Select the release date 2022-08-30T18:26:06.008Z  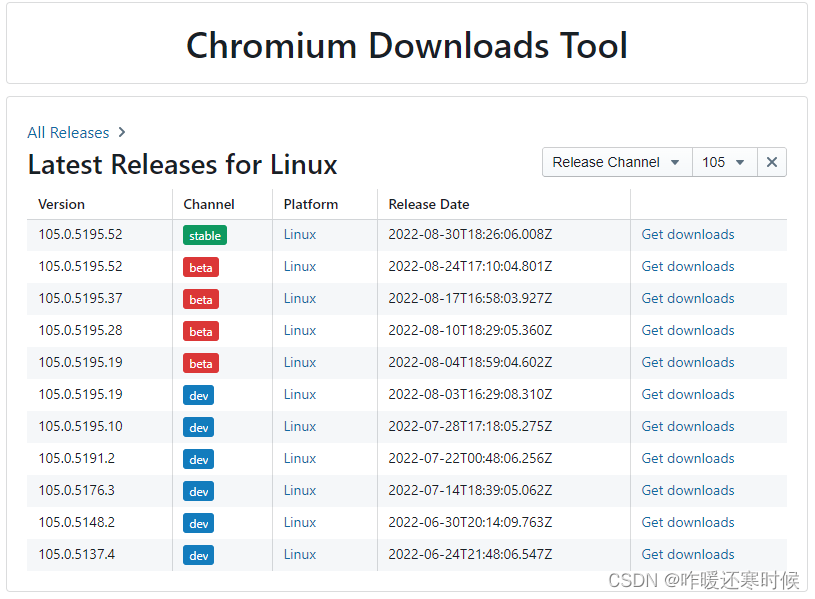click(470, 235)
